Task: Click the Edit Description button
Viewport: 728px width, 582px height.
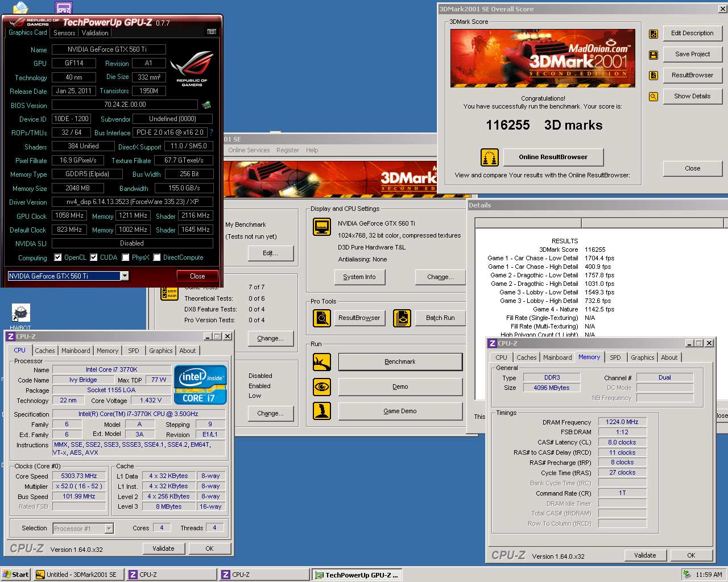Action: pos(692,33)
